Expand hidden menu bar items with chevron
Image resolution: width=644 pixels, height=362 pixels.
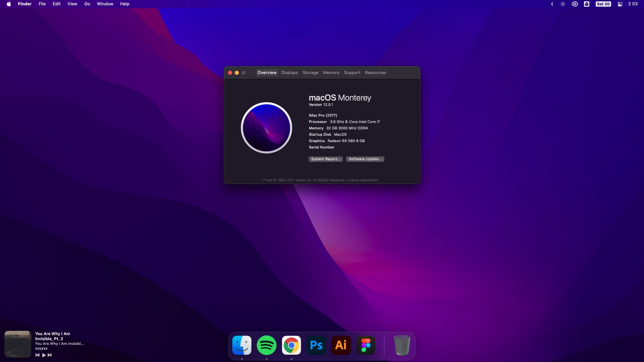[x=552, y=4]
